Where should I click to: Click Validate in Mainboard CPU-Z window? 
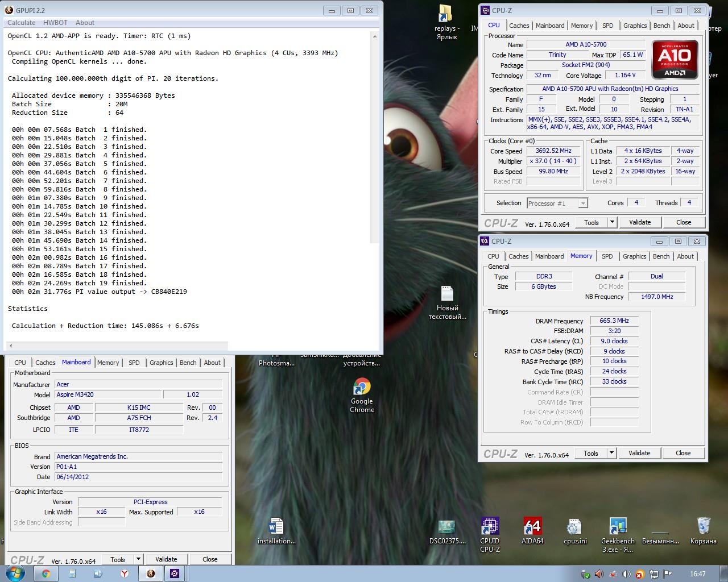pos(166,559)
